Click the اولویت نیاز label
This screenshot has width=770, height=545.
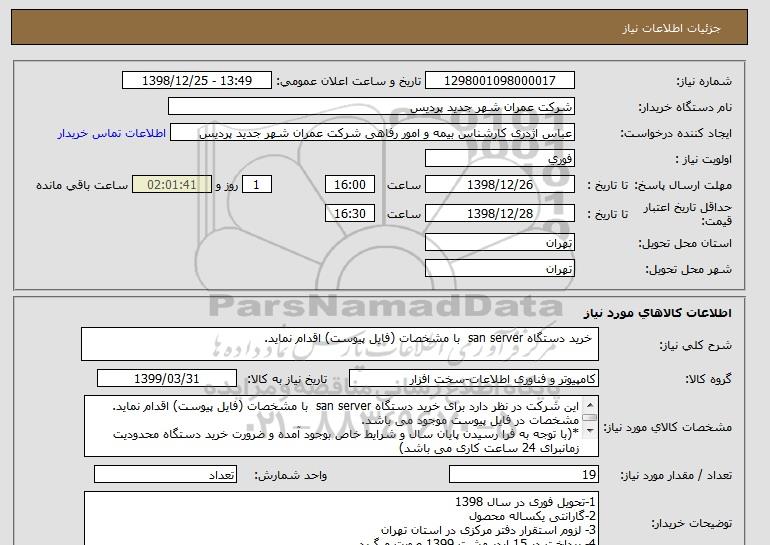[x=704, y=159]
